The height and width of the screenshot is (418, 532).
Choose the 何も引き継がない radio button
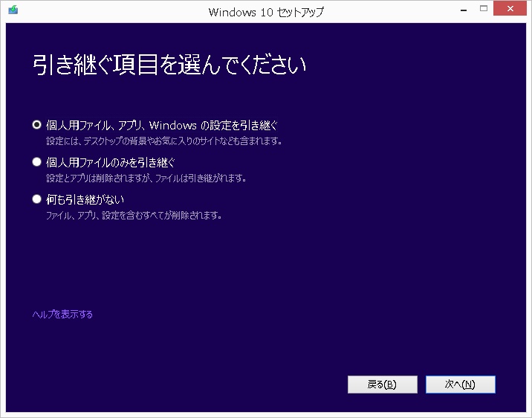click(36, 199)
